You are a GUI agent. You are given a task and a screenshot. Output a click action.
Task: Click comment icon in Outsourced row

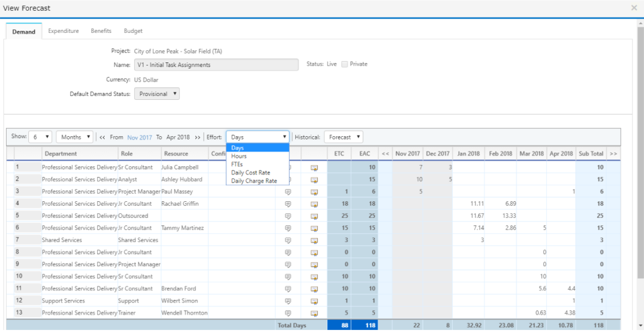click(288, 216)
